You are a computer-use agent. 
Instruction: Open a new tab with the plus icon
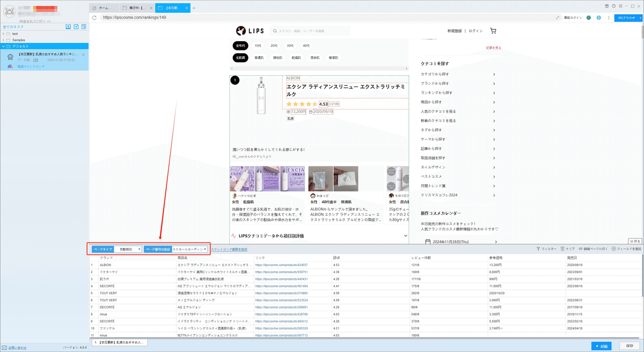coord(194,8)
